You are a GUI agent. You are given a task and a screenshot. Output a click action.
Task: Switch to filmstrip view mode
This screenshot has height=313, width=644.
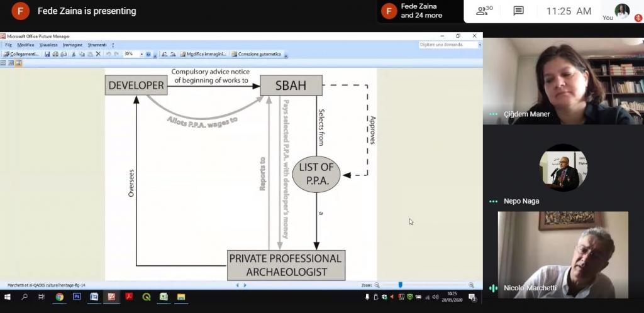coord(11,63)
